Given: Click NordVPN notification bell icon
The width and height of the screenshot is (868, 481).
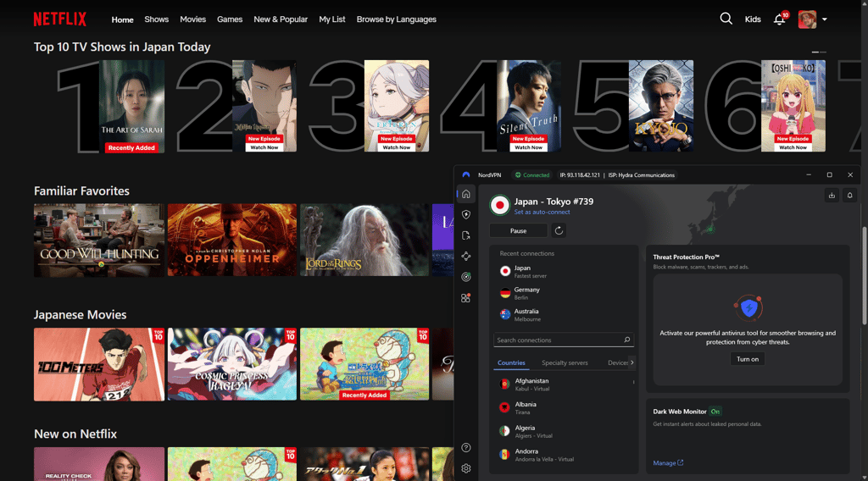Looking at the screenshot, I should point(849,195).
